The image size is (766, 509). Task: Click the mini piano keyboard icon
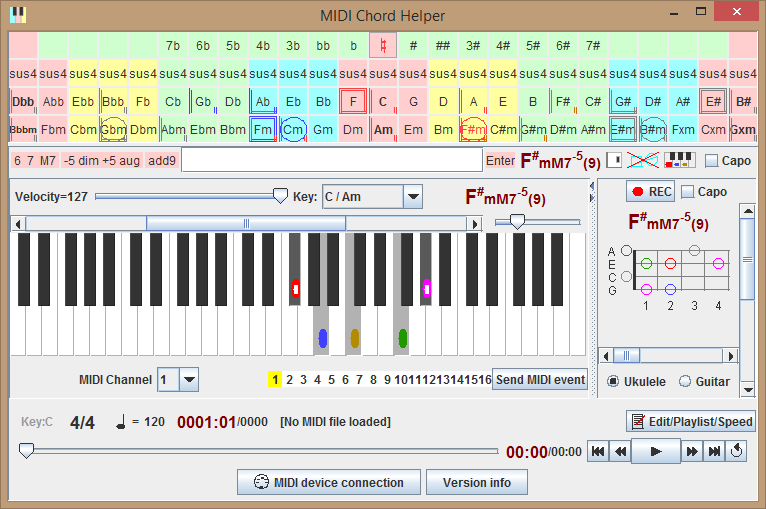(680, 160)
